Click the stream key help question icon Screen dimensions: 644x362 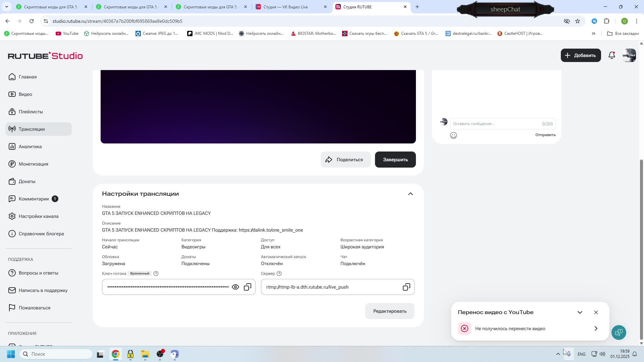point(156,274)
